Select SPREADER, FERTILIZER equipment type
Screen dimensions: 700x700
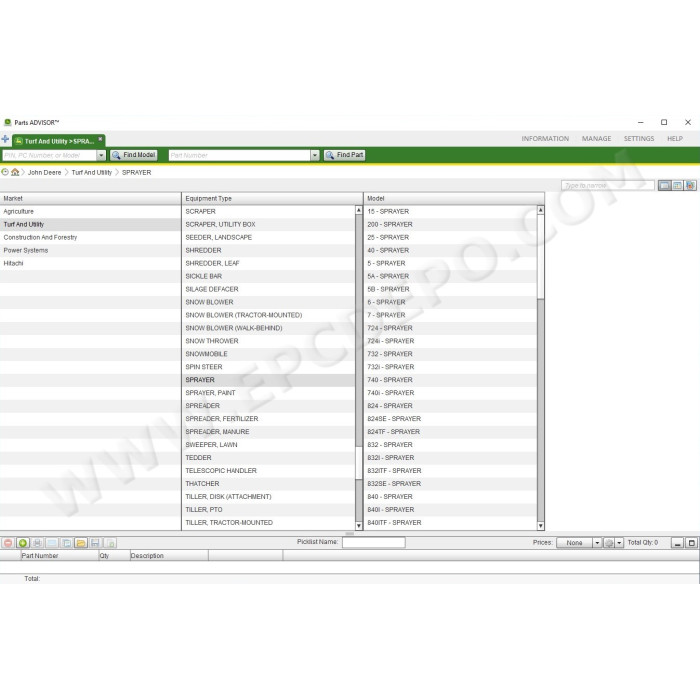(269, 419)
